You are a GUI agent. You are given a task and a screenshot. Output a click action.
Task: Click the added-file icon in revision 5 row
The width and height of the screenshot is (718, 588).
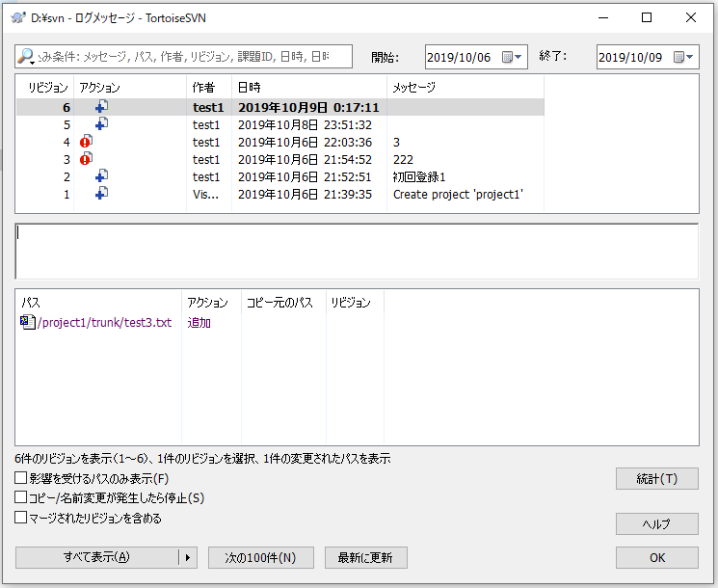[x=101, y=123]
